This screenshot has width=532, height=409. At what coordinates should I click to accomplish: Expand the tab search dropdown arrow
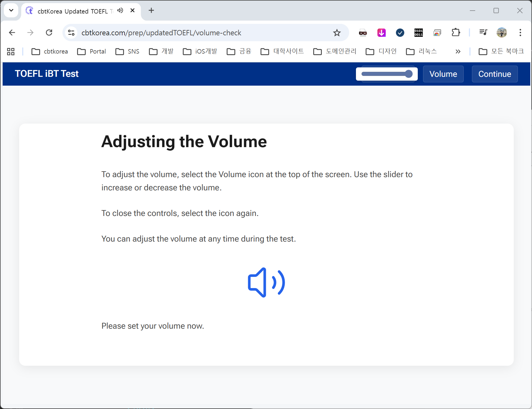11,11
